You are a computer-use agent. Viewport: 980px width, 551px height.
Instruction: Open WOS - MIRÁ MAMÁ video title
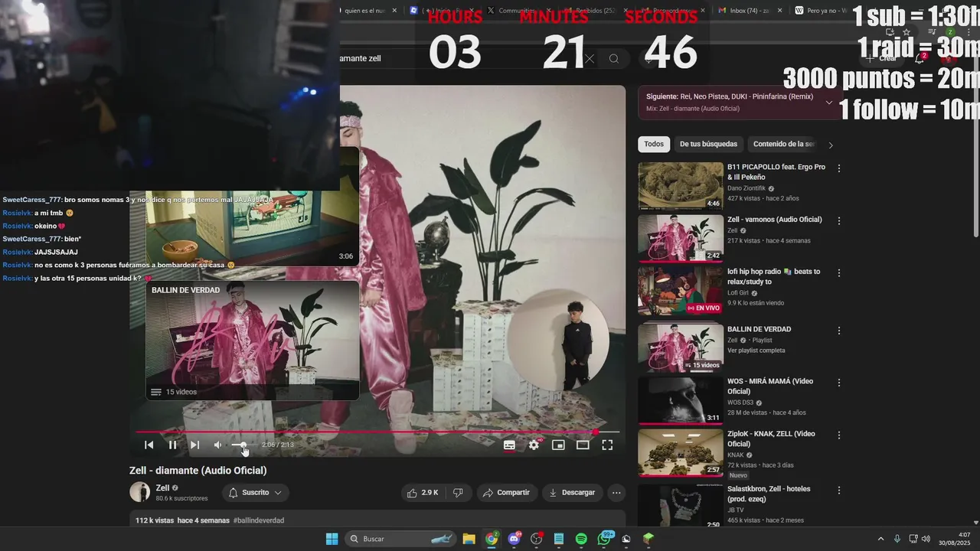point(770,386)
